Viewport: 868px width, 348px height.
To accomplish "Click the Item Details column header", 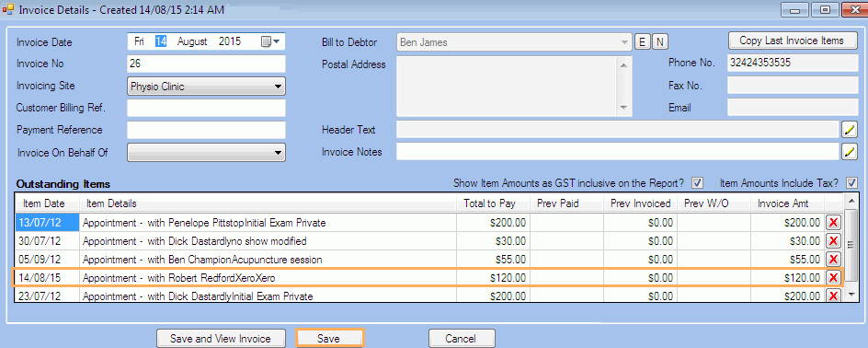I will 268,204.
